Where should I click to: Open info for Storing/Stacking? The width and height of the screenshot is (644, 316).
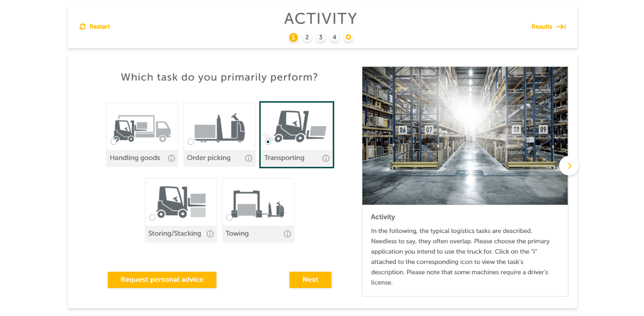[210, 234]
